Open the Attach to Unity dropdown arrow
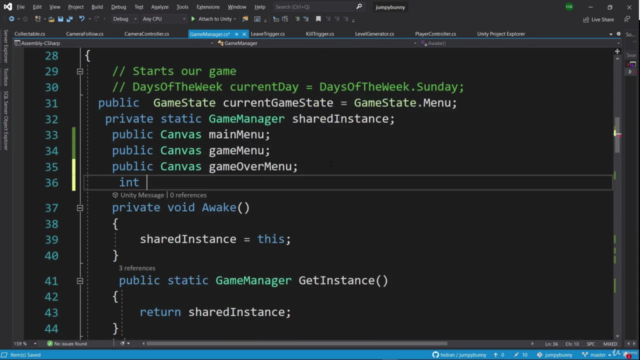Screen dimensions: 640x360 (235, 19)
